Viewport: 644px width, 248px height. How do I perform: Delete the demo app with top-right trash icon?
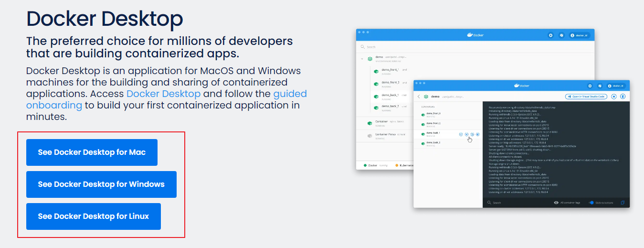pyautogui.click(x=623, y=97)
